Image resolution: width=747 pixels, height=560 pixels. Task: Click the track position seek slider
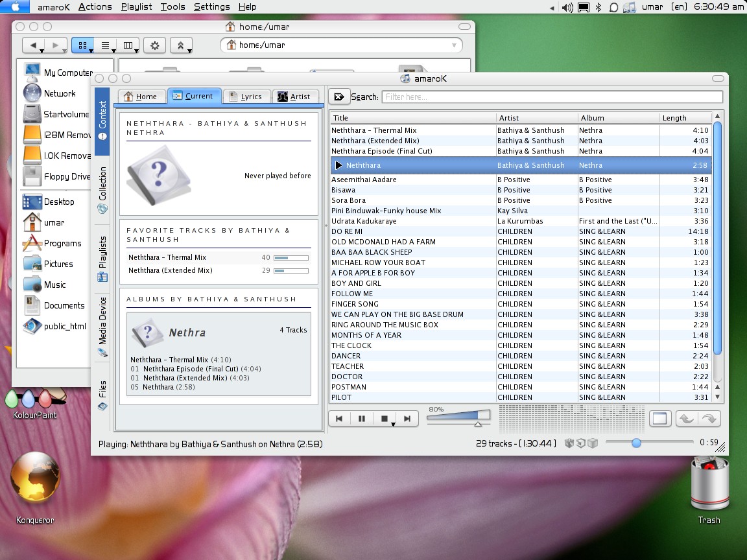pos(649,443)
